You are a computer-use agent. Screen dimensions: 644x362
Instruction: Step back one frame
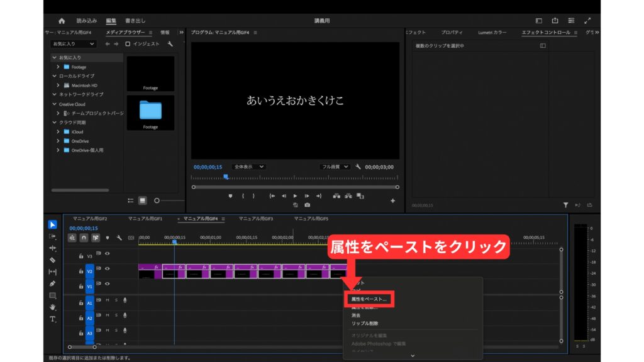[x=284, y=196]
